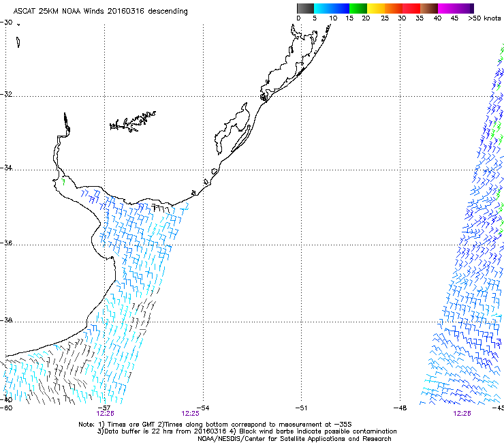Click the black contaminated barbs near Punta del Este coast
The image size is (504, 443).
point(160,208)
